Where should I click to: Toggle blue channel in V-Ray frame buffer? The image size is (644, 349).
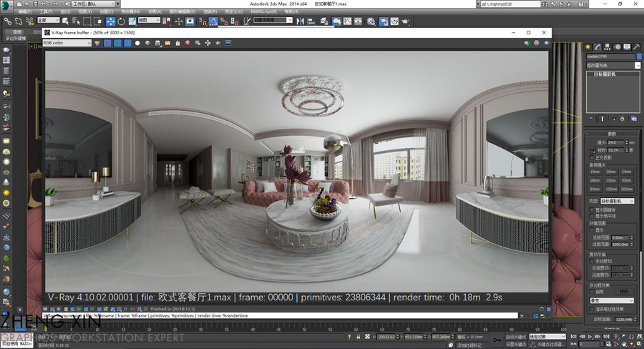[x=127, y=43]
